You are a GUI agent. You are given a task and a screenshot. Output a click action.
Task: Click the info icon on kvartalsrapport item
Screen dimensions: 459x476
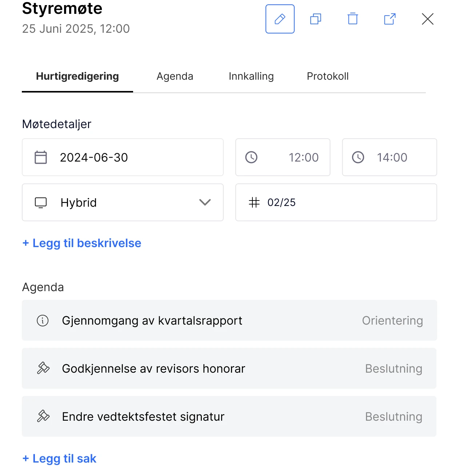(x=43, y=321)
